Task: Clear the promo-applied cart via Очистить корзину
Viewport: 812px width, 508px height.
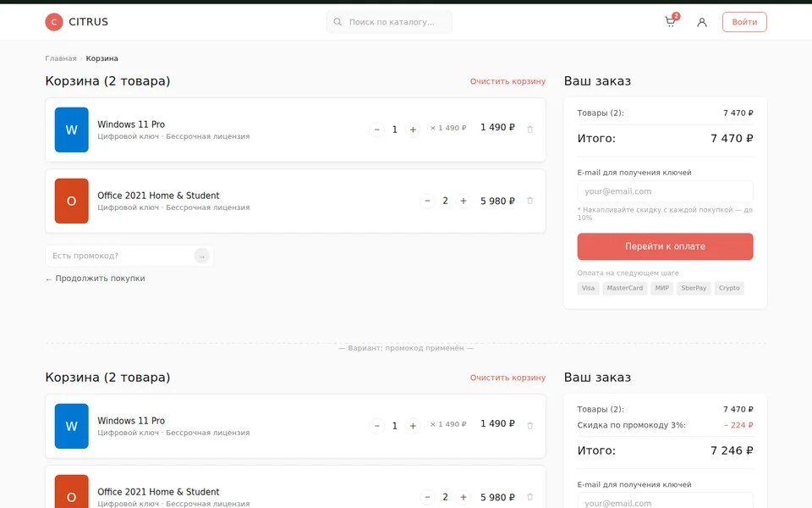Action: (x=507, y=378)
